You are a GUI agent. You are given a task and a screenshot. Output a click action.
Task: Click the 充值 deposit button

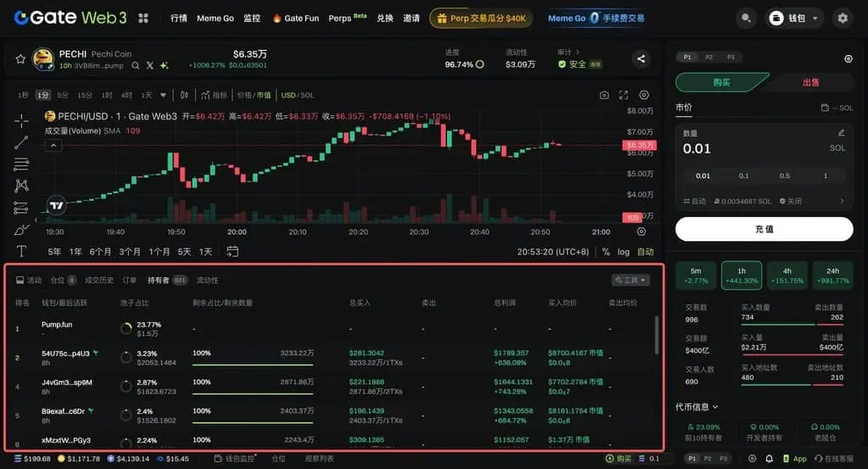coord(764,229)
